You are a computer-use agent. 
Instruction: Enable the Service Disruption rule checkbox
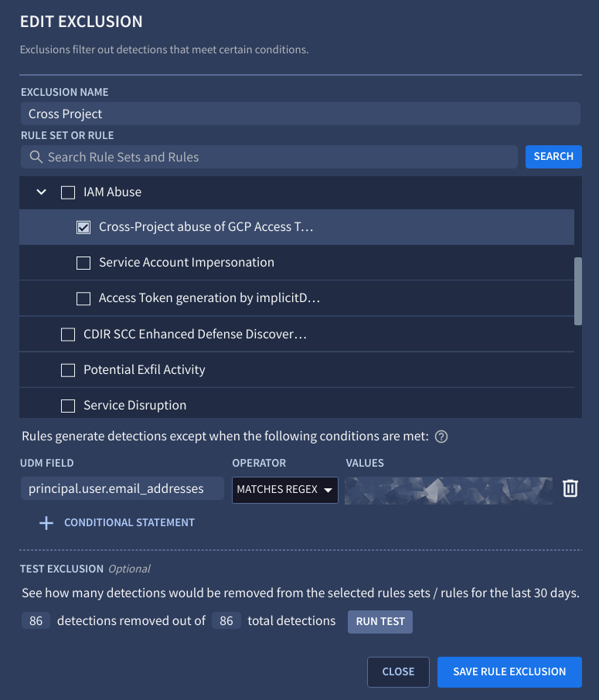[x=67, y=405]
